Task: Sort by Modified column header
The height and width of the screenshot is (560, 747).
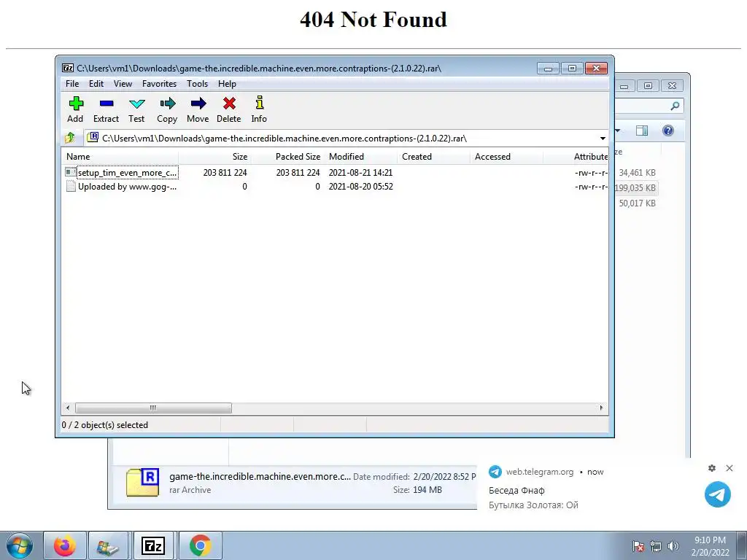Action: (360, 157)
